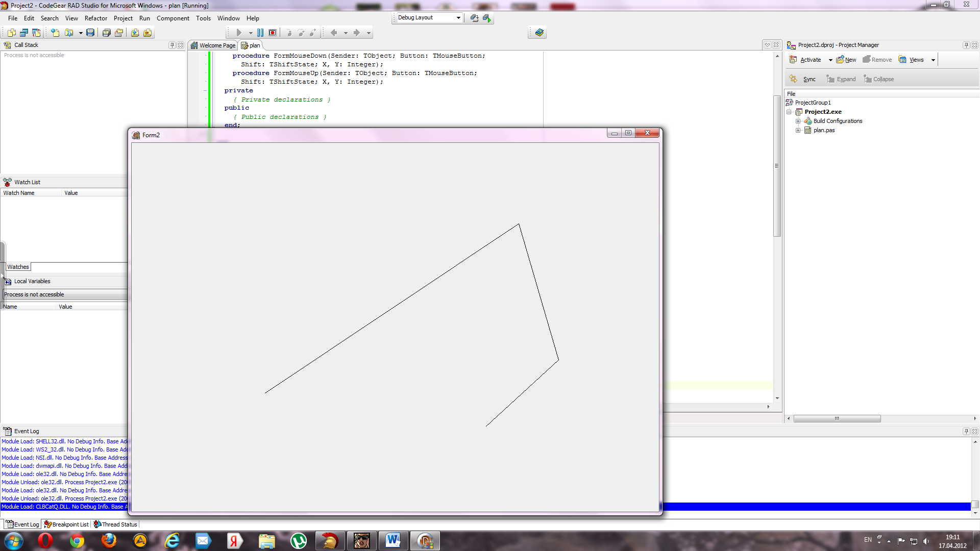Pause the running program
Image resolution: width=980 pixels, height=551 pixels.
coord(260,33)
